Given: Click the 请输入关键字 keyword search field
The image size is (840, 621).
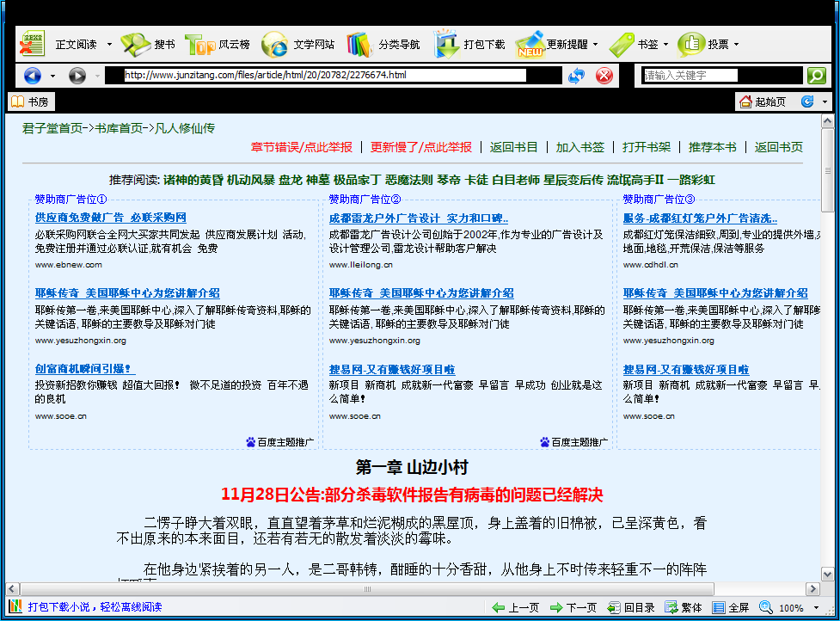Looking at the screenshot, I should [690, 76].
